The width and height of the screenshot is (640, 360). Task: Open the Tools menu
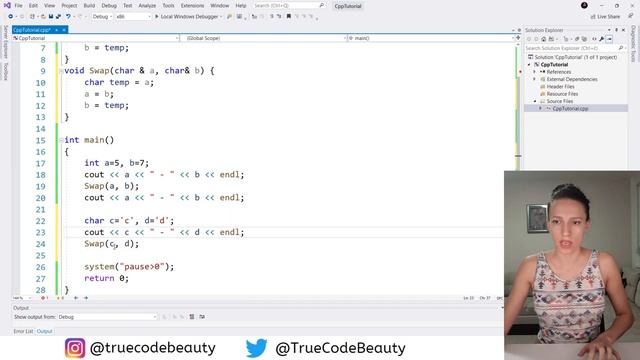click(168, 6)
